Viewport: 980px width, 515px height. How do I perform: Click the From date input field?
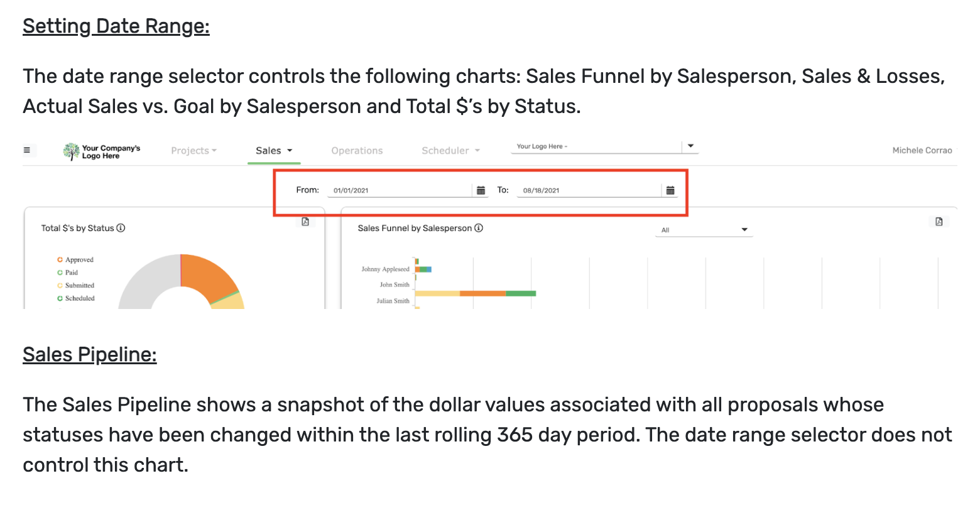click(400, 190)
